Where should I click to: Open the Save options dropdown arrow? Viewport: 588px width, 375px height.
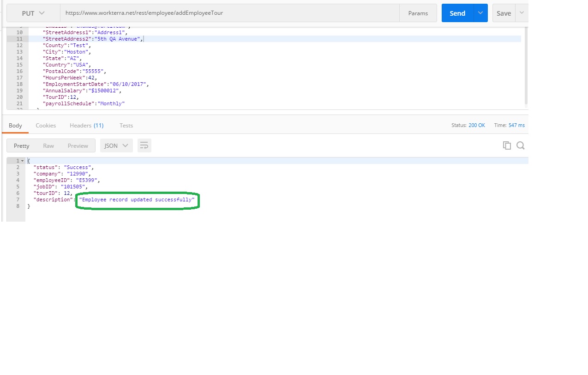pos(522,13)
